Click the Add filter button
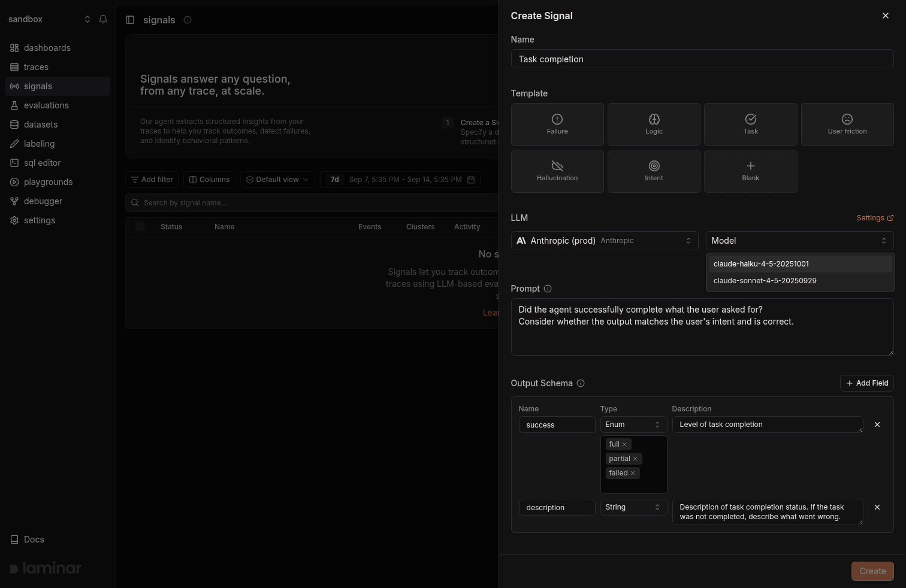The height and width of the screenshot is (588, 906). coord(152,180)
